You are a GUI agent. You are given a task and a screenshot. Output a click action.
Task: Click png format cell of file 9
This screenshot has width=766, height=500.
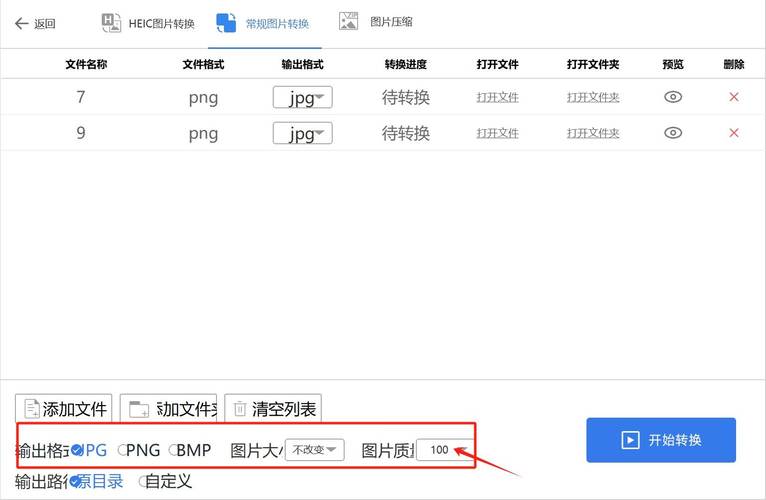[203, 134]
